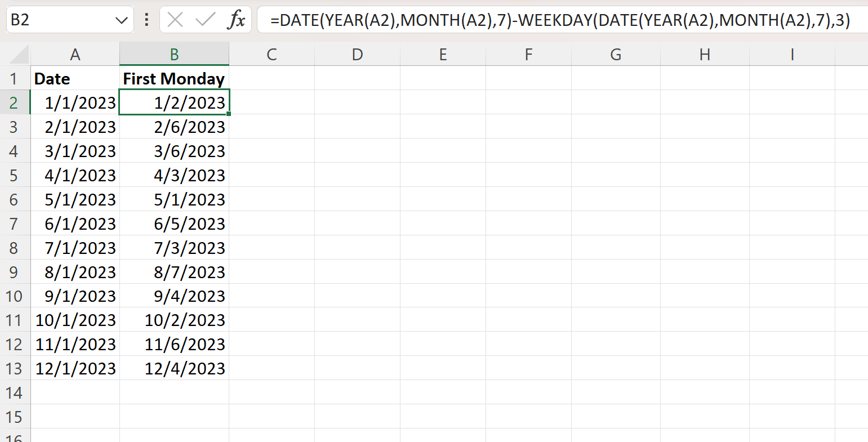Click cell containing 11/6/2023
The width and height of the screenshot is (868, 442).
[175, 344]
